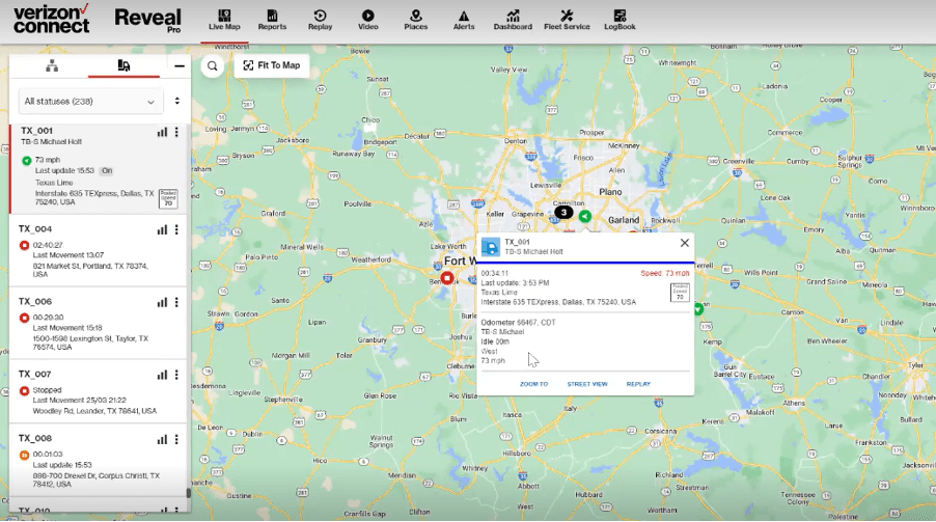Click the map search magnifier icon

[213, 66]
